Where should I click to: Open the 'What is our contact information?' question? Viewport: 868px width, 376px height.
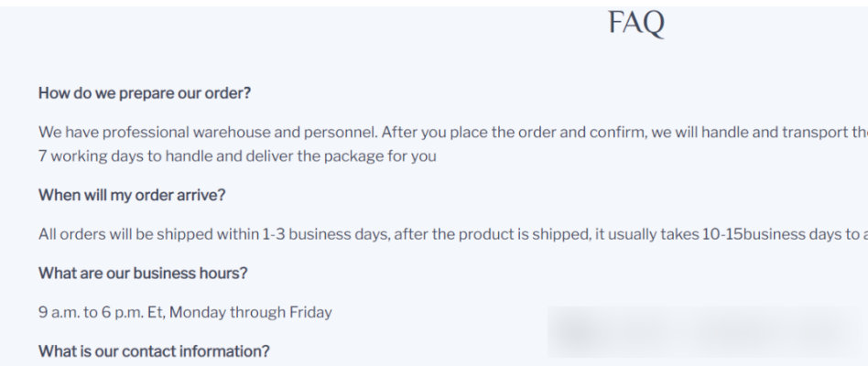click(x=154, y=351)
